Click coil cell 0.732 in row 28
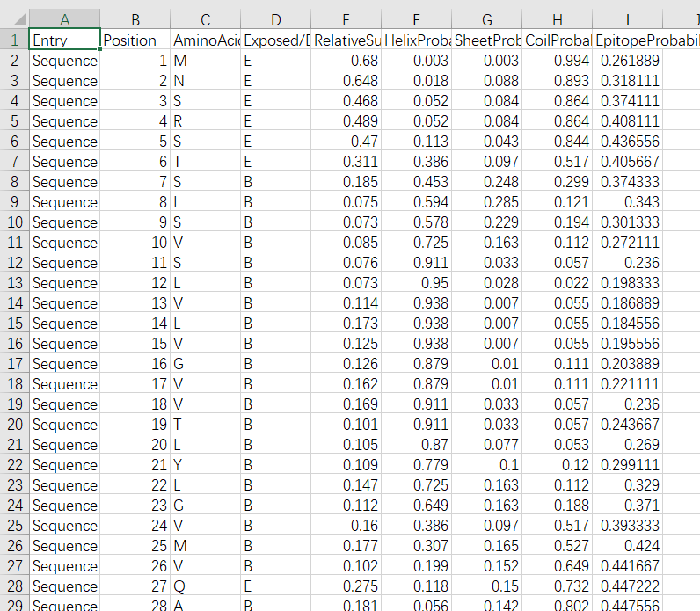700x611 pixels. [558, 586]
